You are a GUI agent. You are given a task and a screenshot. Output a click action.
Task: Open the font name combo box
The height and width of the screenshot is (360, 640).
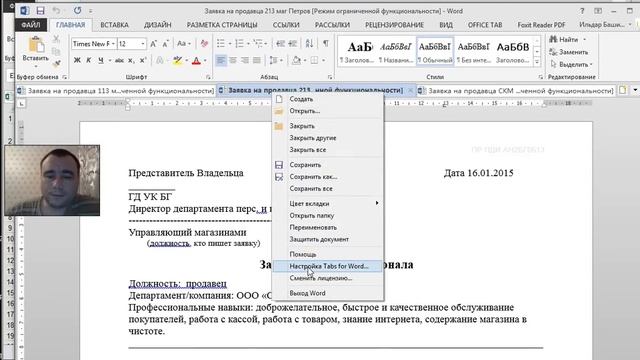[x=93, y=44]
